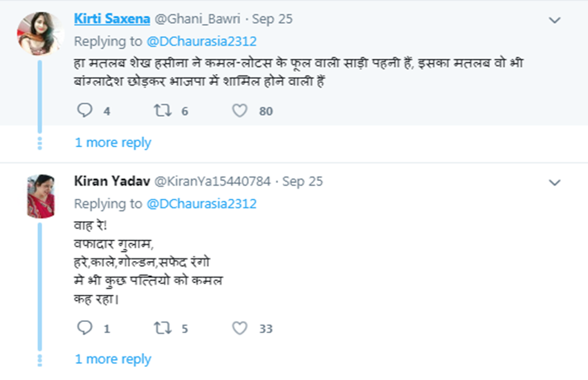This screenshot has height=380, width=588.
Task: Like Kiran Yadav's tweet
Action: tap(239, 329)
